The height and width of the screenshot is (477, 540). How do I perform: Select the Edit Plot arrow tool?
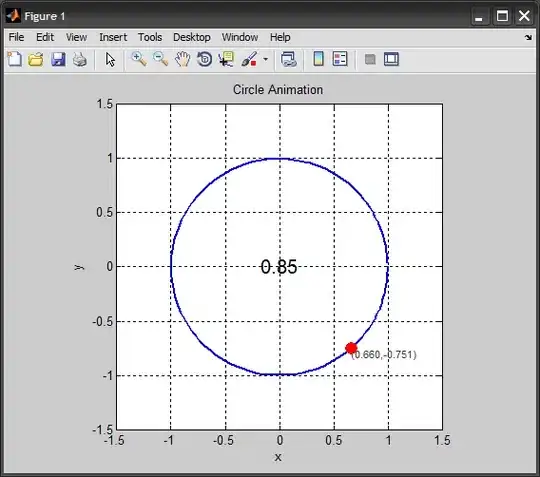(x=110, y=60)
